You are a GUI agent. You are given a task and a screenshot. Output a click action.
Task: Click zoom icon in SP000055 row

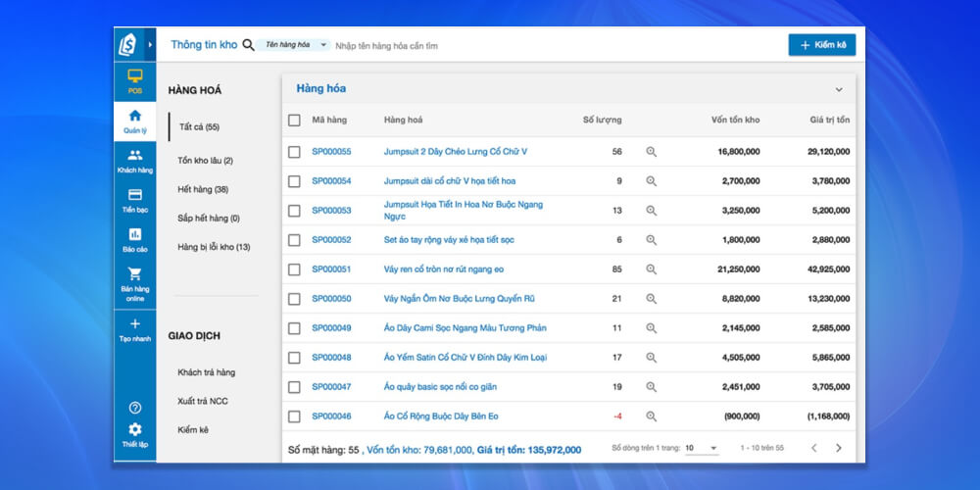pyautogui.click(x=652, y=152)
